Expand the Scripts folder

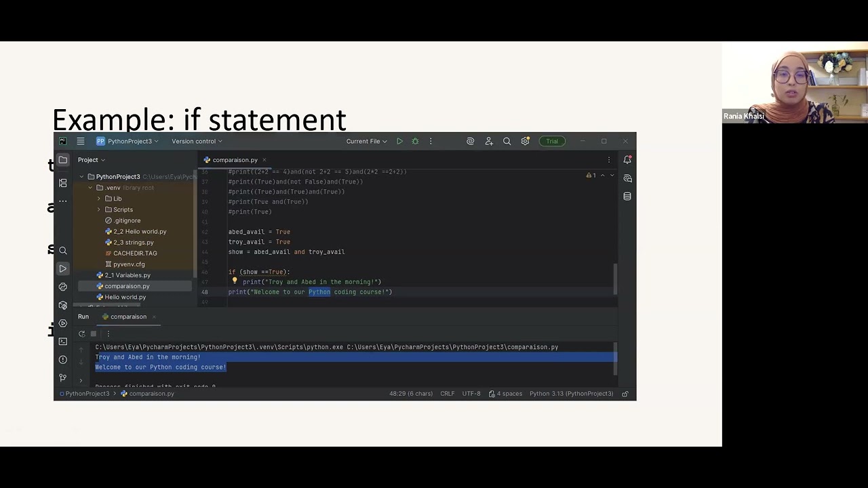point(99,209)
